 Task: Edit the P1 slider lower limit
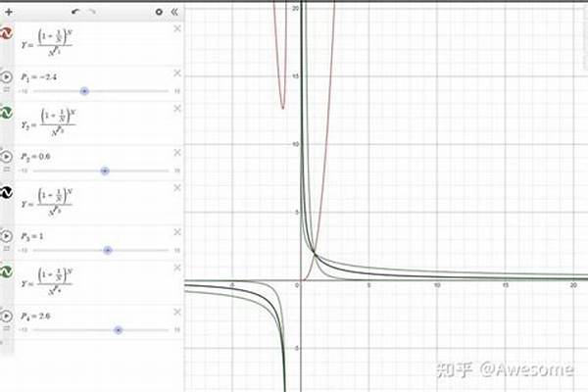pyautogui.click(x=23, y=91)
